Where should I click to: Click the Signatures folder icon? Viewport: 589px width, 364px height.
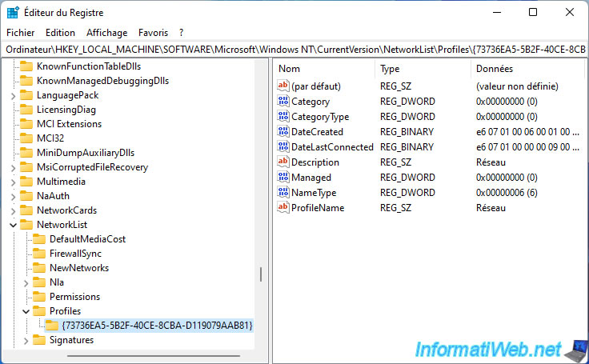click(39, 340)
